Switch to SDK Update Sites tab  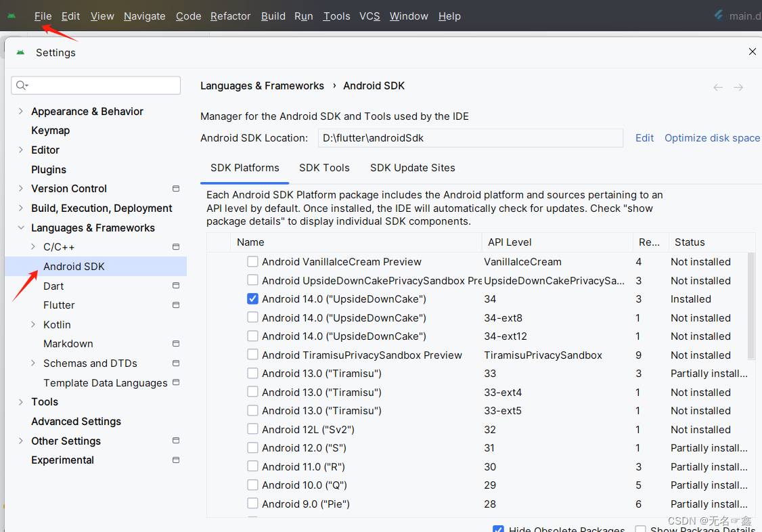pos(413,168)
